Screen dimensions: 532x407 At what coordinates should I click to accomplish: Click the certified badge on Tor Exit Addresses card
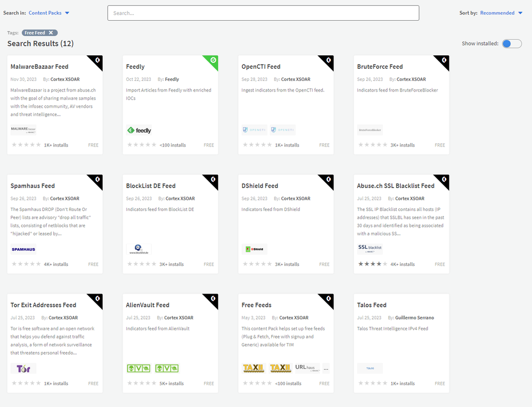coord(97,299)
